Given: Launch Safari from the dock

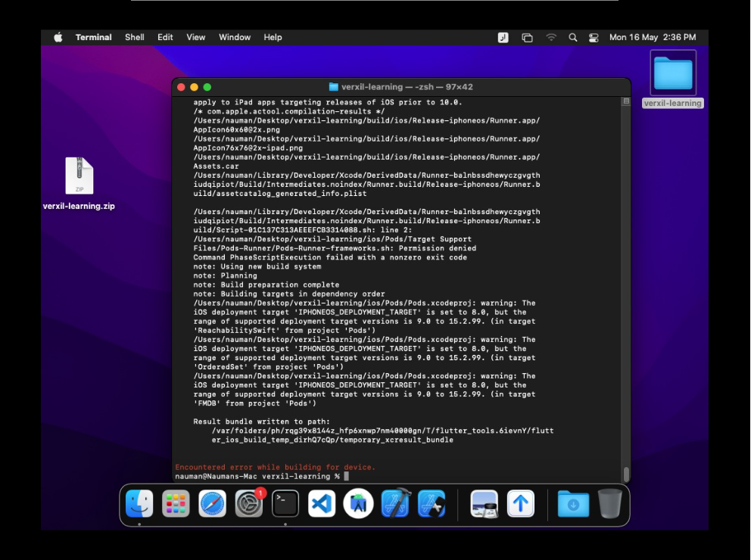Looking at the screenshot, I should (x=212, y=504).
